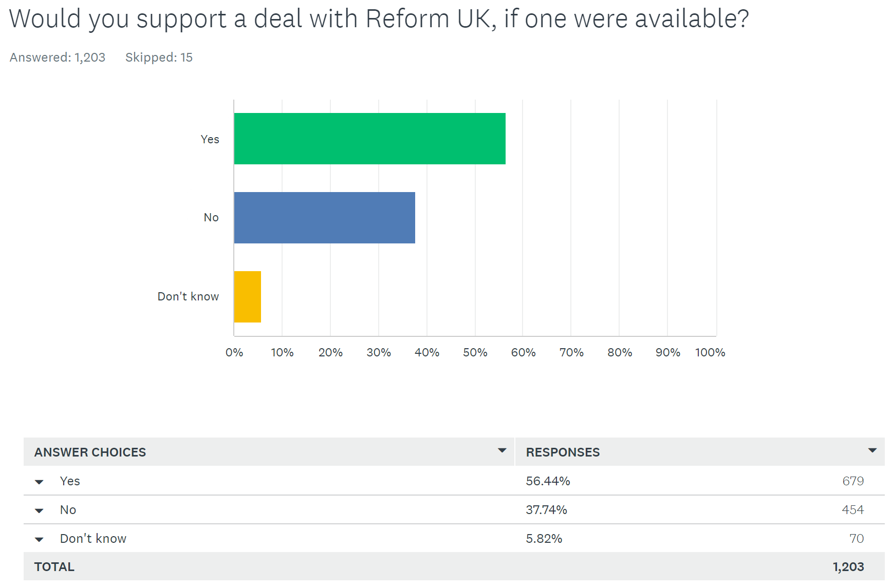
Task: Click the Yes label on chart axis
Action: pyautogui.click(x=210, y=139)
